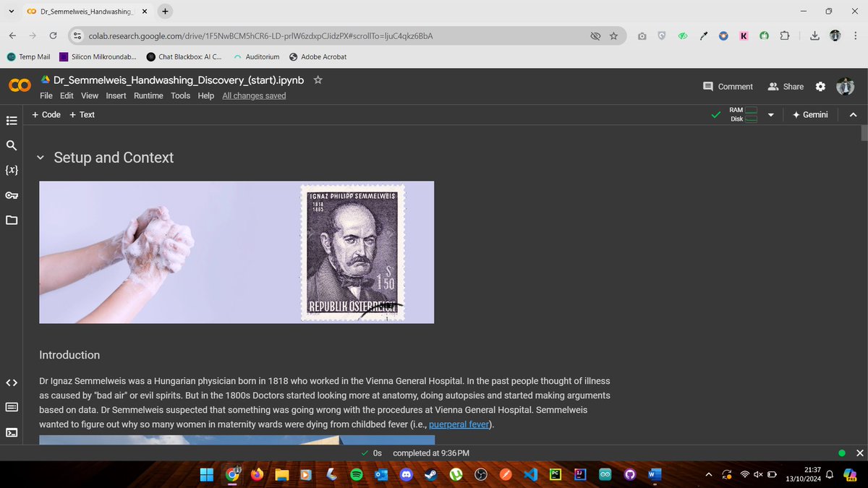Open Colab settings gear
The image size is (868, 488).
click(820, 86)
